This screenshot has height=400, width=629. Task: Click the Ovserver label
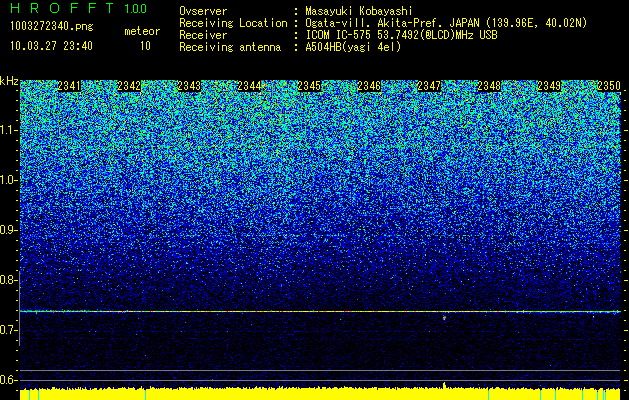[x=203, y=11]
